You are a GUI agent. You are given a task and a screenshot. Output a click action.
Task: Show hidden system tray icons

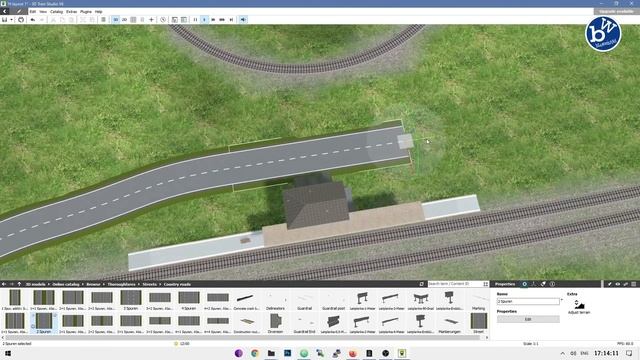(563, 353)
